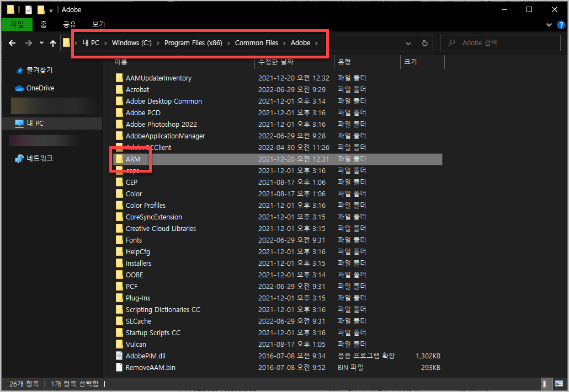Expand the chevron after Common Files
This screenshot has height=392, width=569.
click(285, 43)
